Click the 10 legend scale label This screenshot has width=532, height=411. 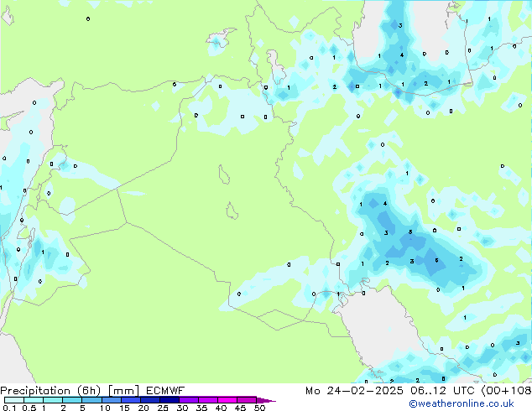105,408
